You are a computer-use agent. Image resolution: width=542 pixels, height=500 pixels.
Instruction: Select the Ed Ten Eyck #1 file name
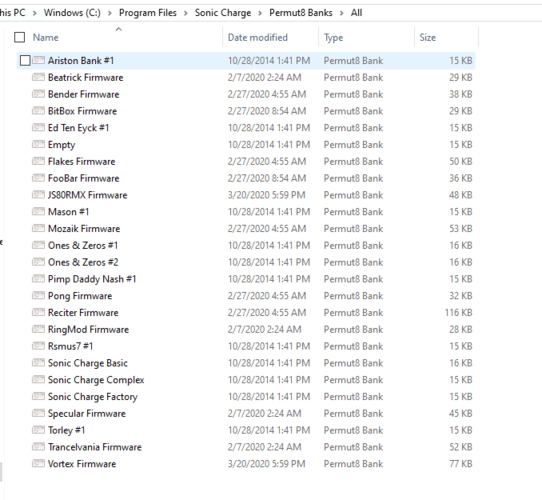(x=78, y=128)
